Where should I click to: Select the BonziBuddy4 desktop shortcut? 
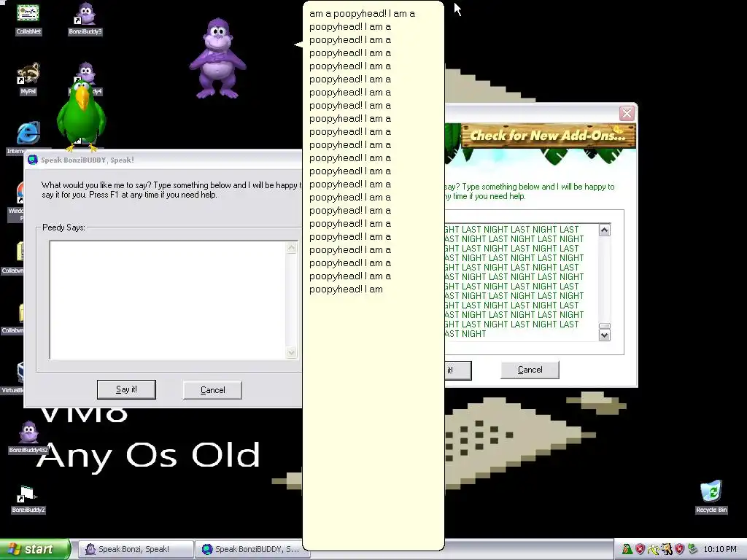coord(86,71)
